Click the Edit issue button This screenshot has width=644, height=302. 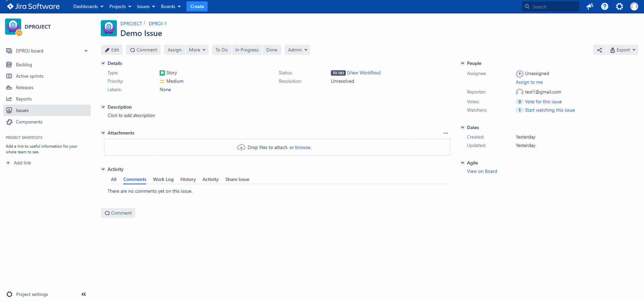coord(112,50)
